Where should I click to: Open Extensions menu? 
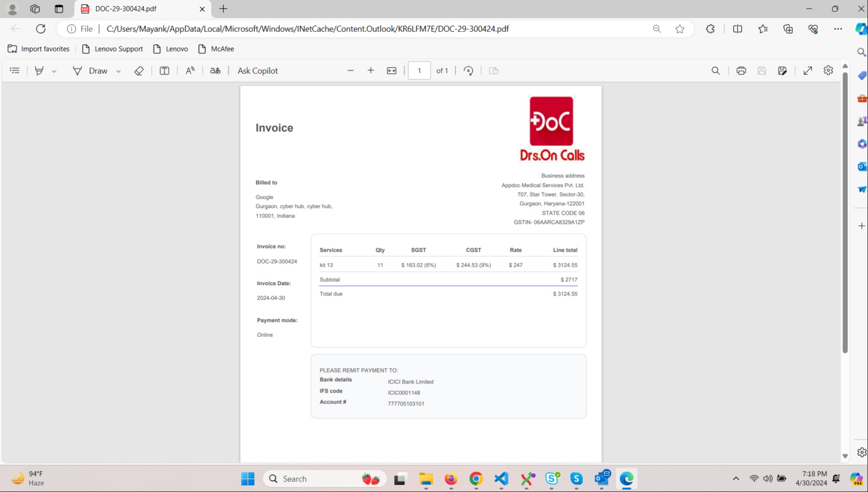click(x=710, y=29)
